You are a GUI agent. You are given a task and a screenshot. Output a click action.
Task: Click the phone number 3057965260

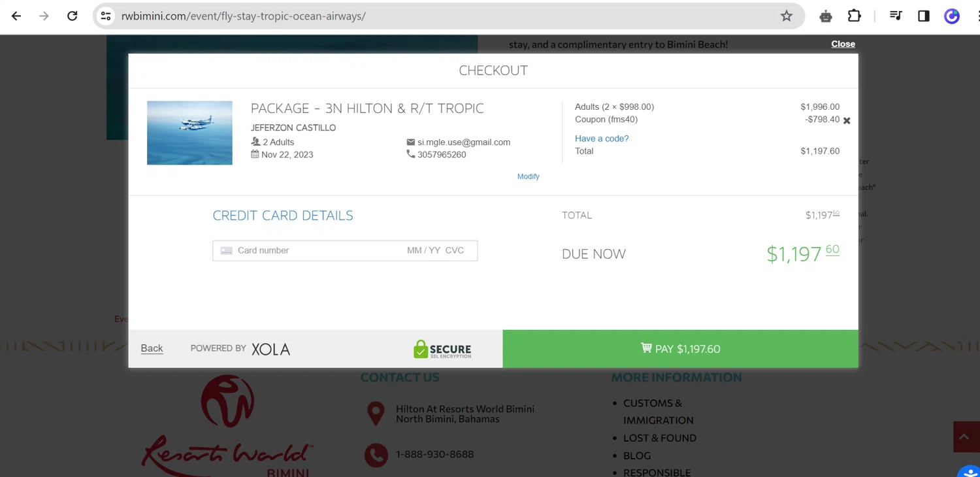click(x=442, y=155)
